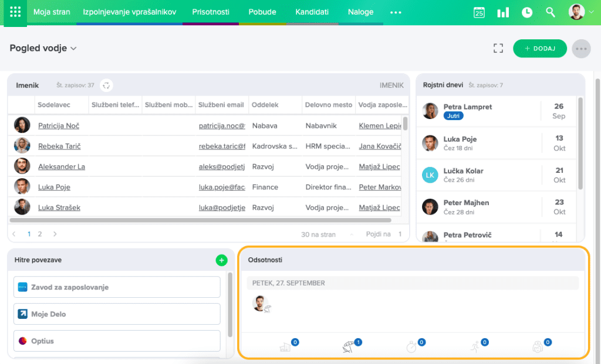Click the clock icon in top bar

[x=526, y=12]
